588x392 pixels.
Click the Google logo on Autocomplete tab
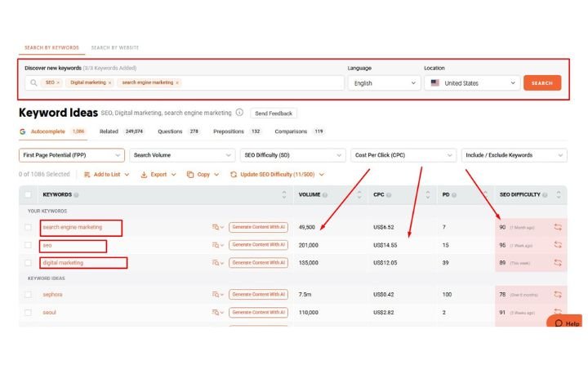pyautogui.click(x=23, y=131)
